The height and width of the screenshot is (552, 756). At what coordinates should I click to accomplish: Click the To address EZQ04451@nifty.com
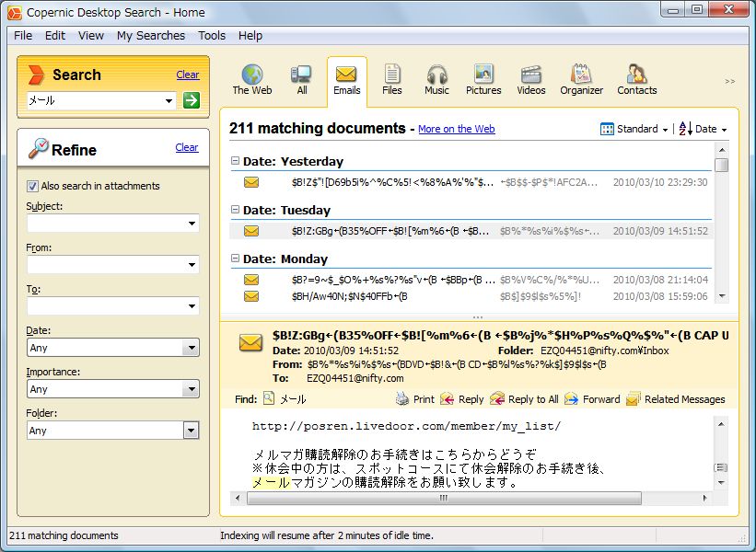click(355, 378)
